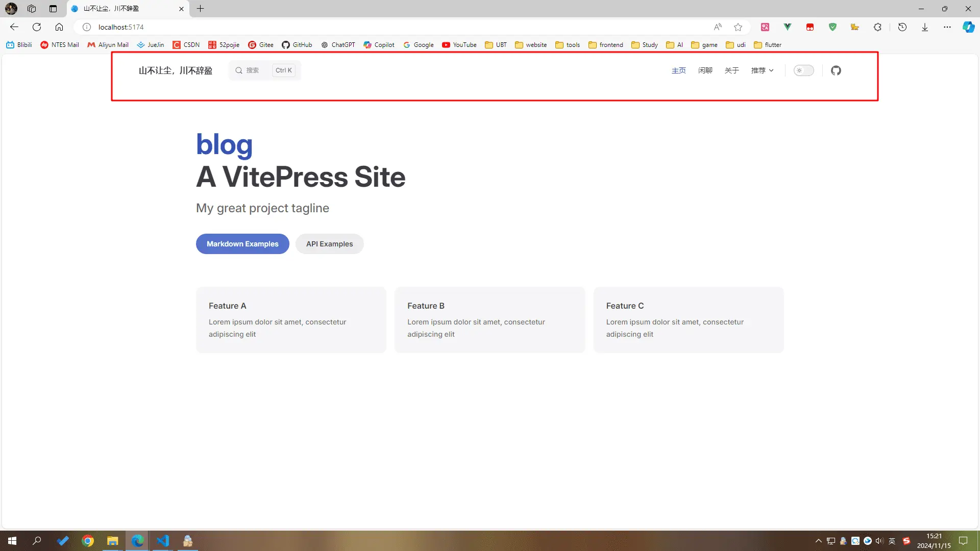Screen dimensions: 980x551
Task: Toggle the dark mode appearance switch
Action: click(803, 70)
